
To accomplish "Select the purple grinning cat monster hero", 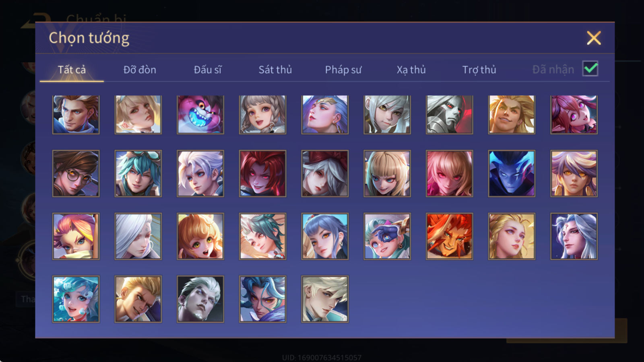I will click(x=200, y=115).
